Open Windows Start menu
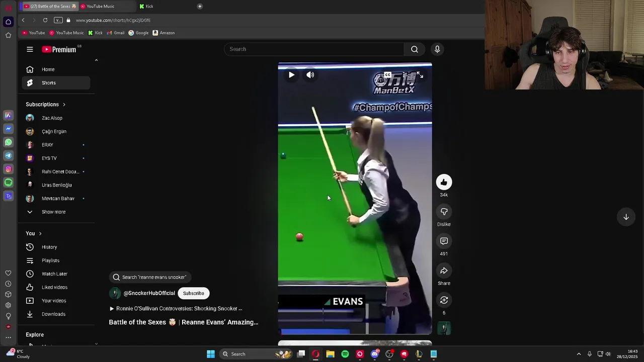 pyautogui.click(x=211, y=354)
